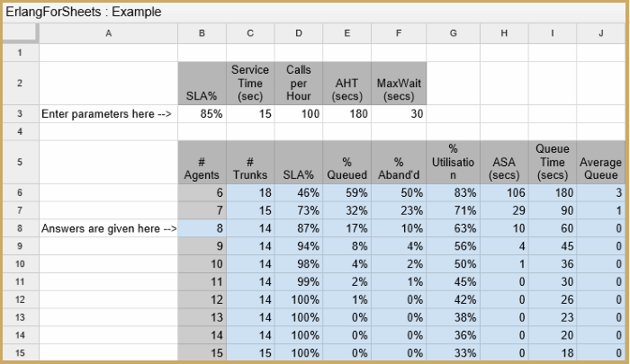Select column D header
This screenshot has height=364, width=630.
click(x=298, y=33)
